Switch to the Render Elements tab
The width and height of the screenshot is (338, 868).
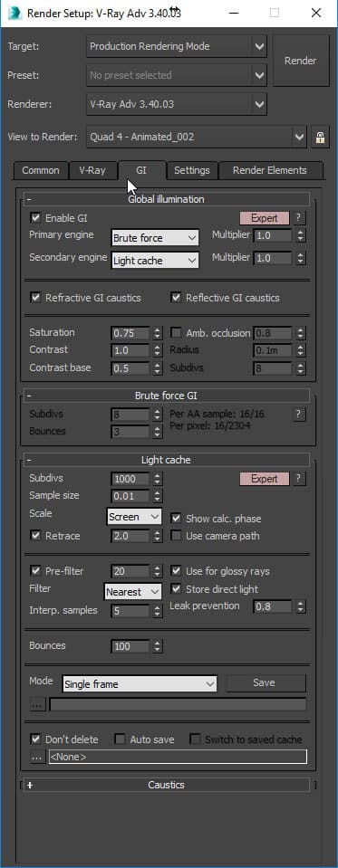(x=270, y=170)
